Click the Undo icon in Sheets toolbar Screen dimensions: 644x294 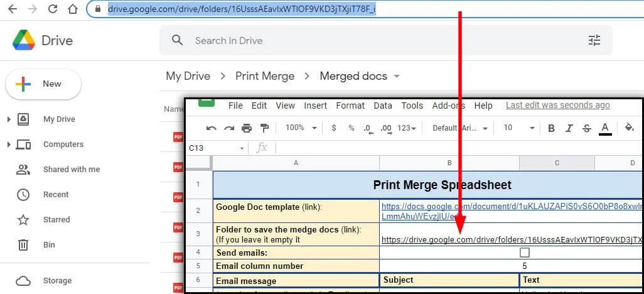[x=211, y=128]
